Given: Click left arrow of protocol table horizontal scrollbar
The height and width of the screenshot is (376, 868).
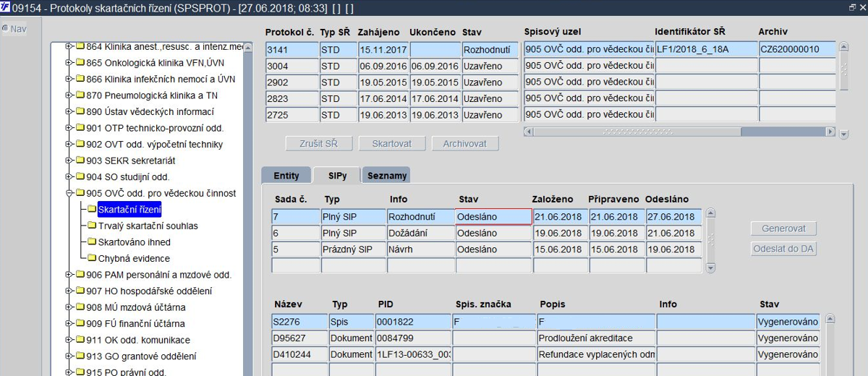Looking at the screenshot, I should (x=528, y=132).
